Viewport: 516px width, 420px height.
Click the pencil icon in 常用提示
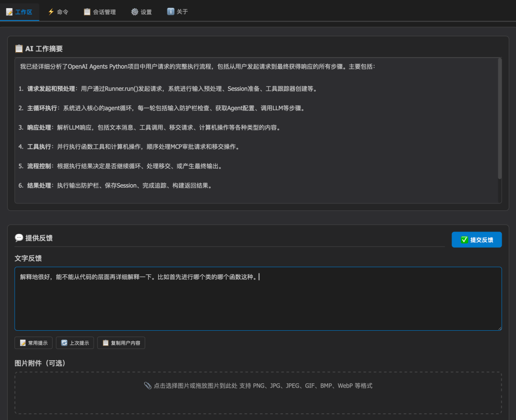pyautogui.click(x=23, y=343)
